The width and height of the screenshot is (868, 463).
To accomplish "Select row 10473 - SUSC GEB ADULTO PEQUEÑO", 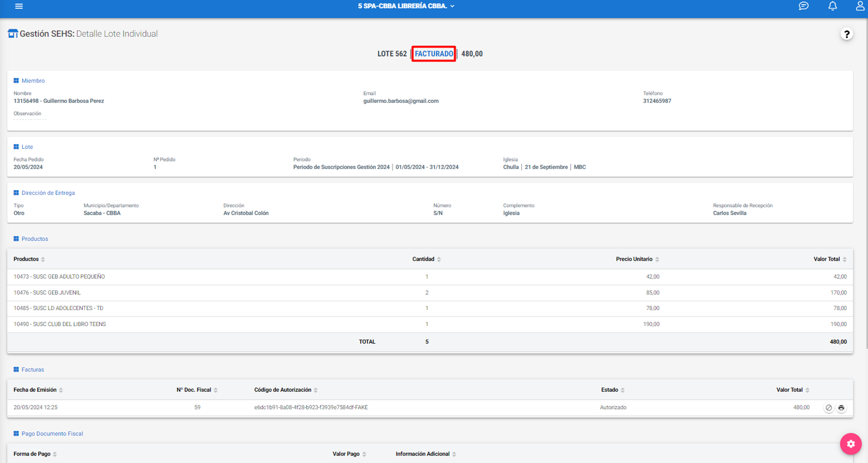I will point(430,277).
